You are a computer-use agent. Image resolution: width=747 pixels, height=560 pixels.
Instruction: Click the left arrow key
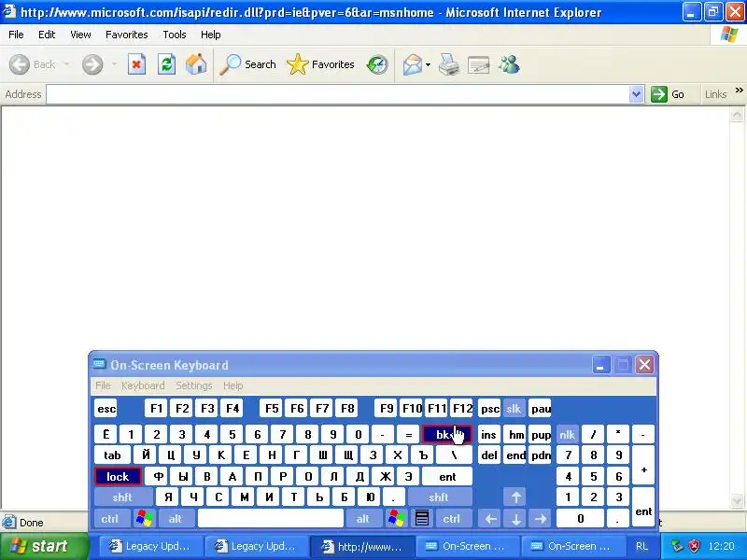(491, 519)
